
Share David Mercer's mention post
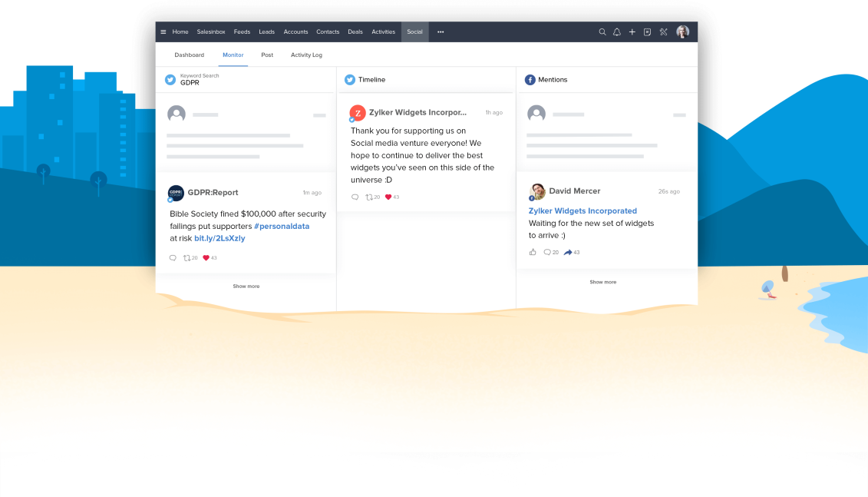pyautogui.click(x=568, y=252)
